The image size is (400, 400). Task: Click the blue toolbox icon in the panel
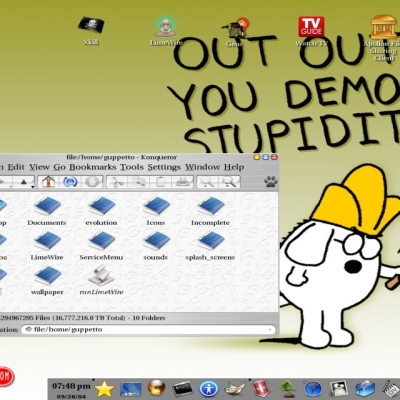(x=365, y=389)
